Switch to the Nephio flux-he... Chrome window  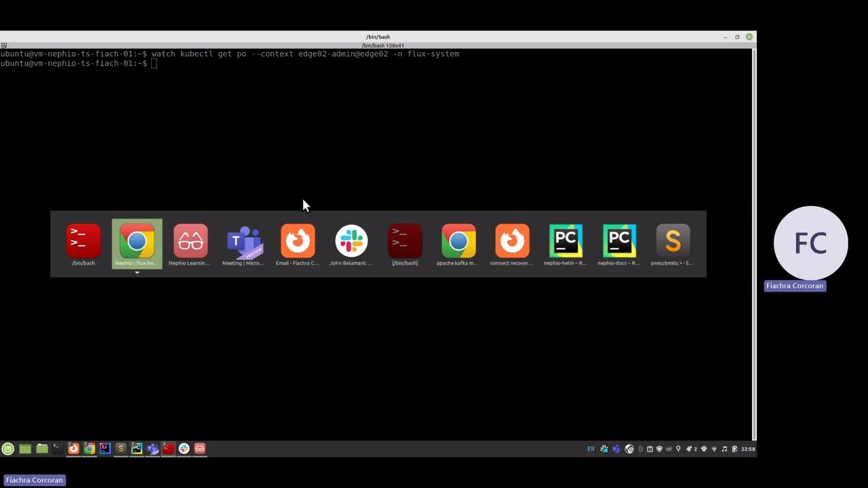click(137, 244)
